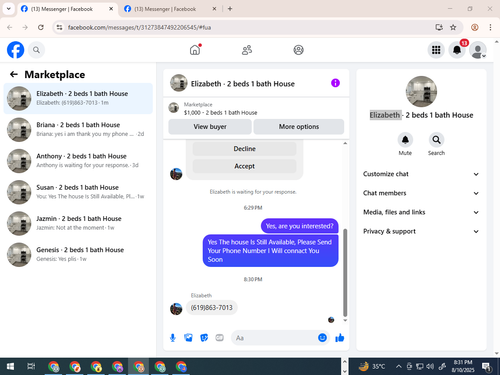Open the Facebook search magnifier
Viewport: 500px width, 375px height.
click(x=36, y=50)
